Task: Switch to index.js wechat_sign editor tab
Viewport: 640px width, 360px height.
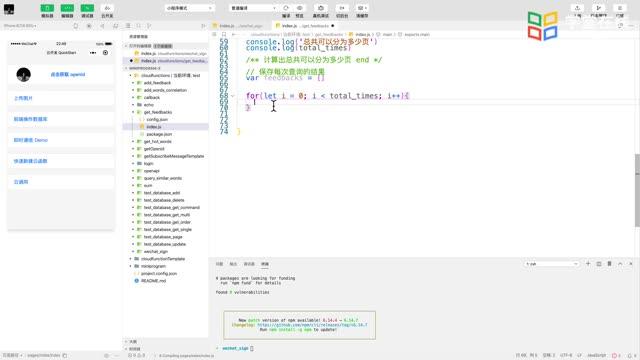Action: click(240, 26)
